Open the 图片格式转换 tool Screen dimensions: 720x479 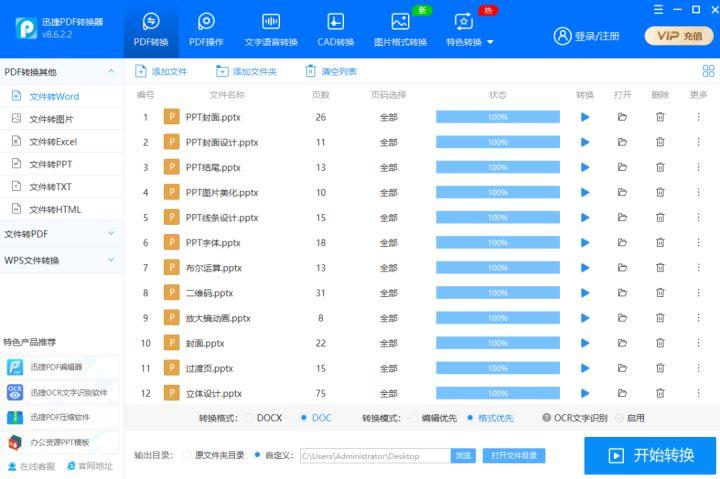click(x=400, y=30)
